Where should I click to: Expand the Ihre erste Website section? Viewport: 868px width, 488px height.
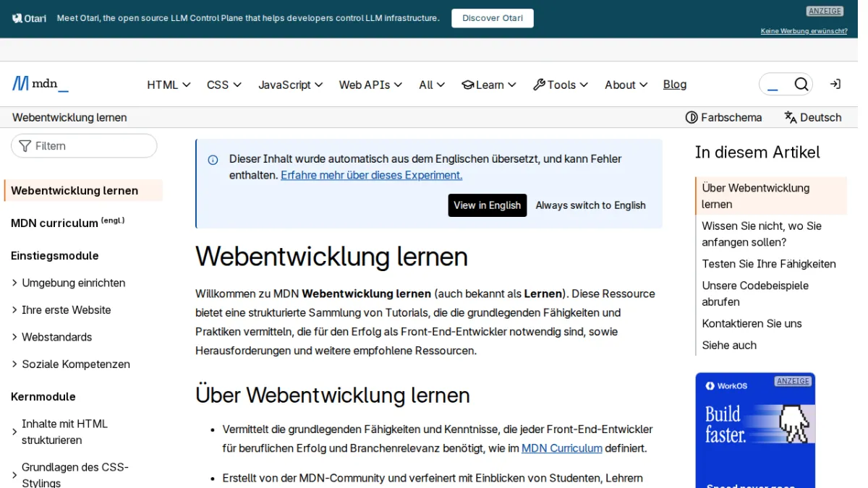click(61, 310)
